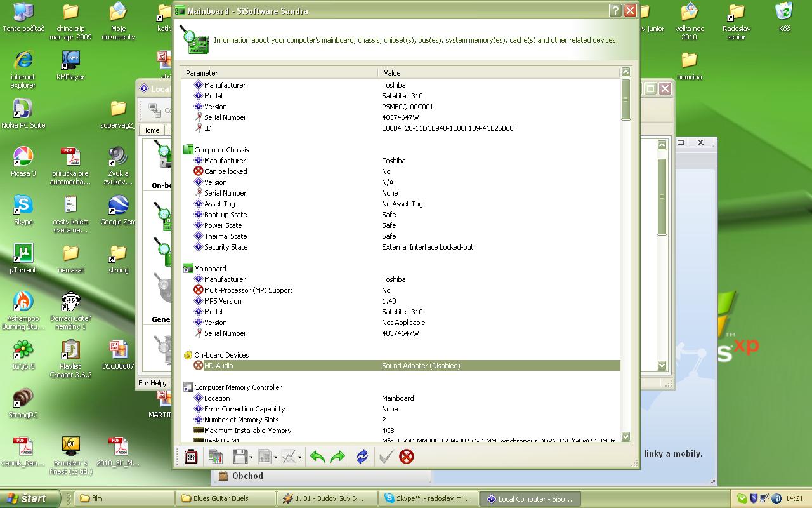Open the Radoslav senior desktop folder
This screenshot has height=508, width=812.
pyautogui.click(x=736, y=22)
